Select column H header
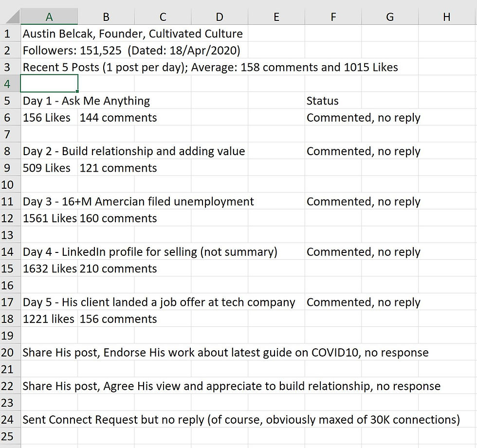The height and width of the screenshot is (448, 477). pos(447,17)
